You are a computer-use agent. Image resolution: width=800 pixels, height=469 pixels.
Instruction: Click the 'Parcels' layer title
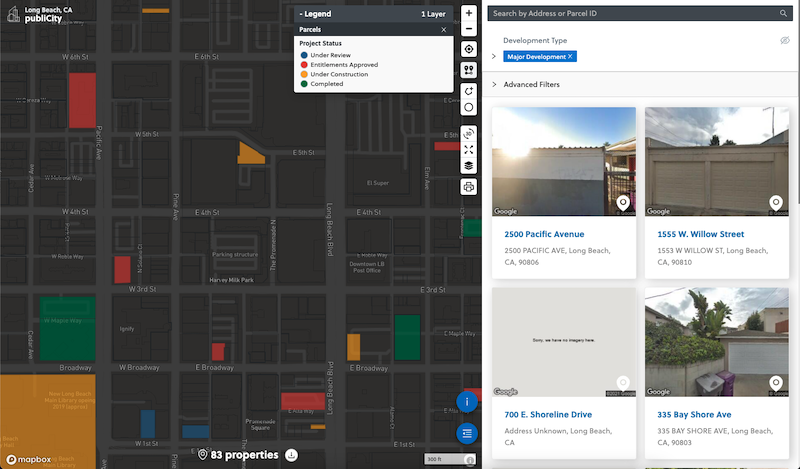(310, 30)
